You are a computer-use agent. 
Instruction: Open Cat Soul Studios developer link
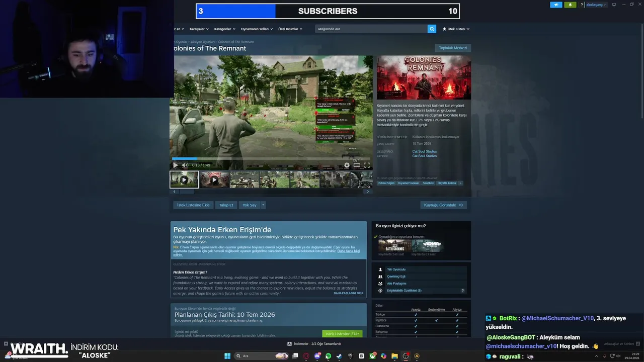point(425,151)
